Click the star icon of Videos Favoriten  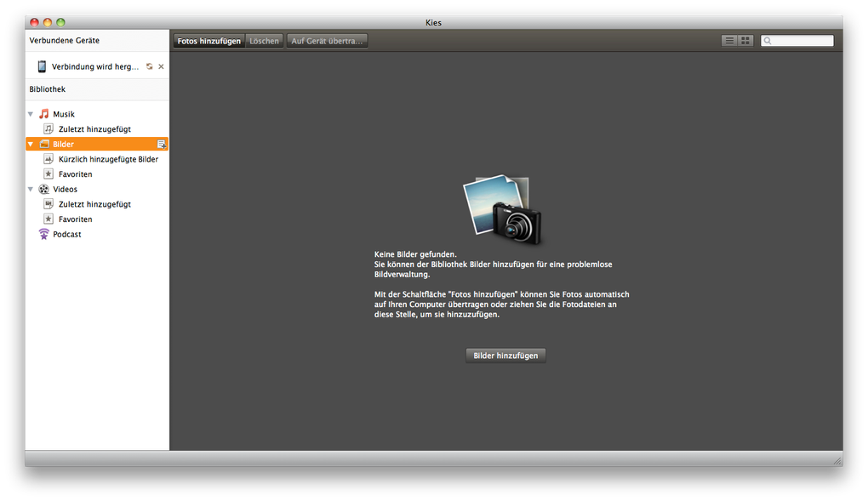[49, 219]
